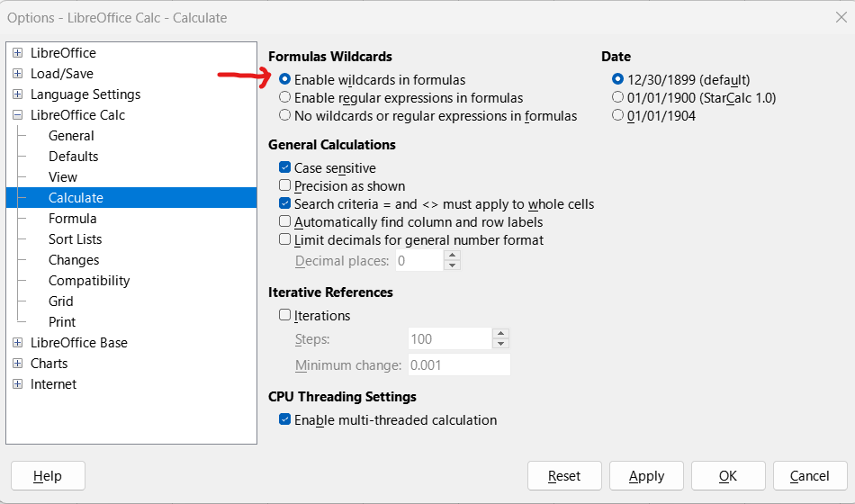Open the Defaults options page
The width and height of the screenshot is (855, 504).
pos(73,157)
